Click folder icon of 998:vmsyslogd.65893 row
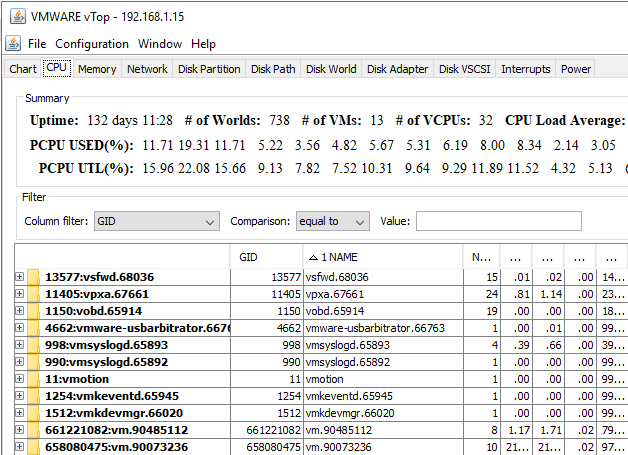This screenshot has width=628, height=455. tap(34, 345)
